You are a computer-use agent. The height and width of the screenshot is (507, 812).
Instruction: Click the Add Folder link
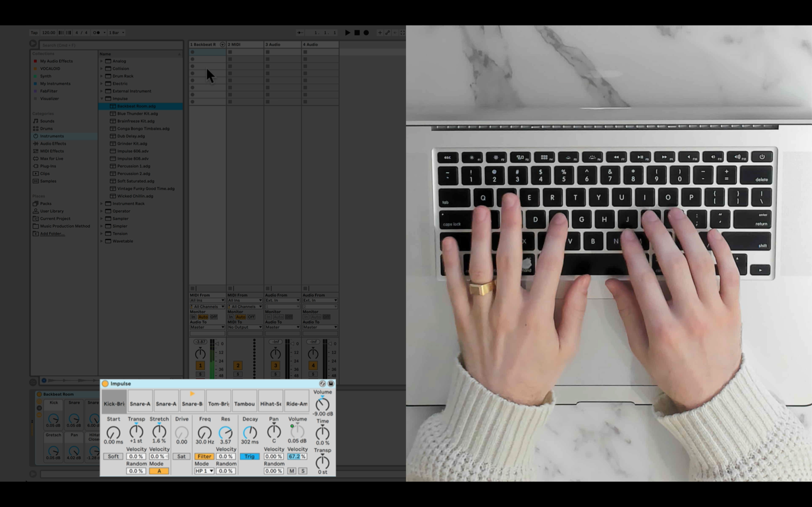coord(52,234)
